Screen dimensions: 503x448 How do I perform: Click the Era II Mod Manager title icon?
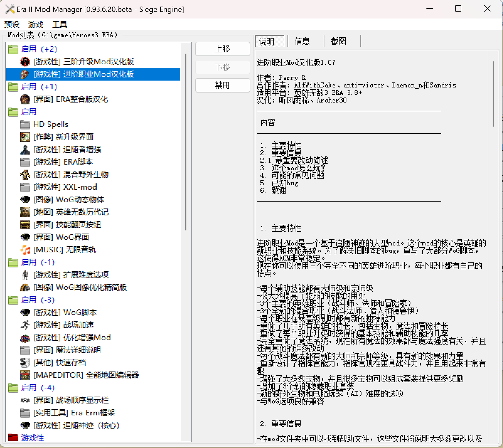(x=10, y=9)
